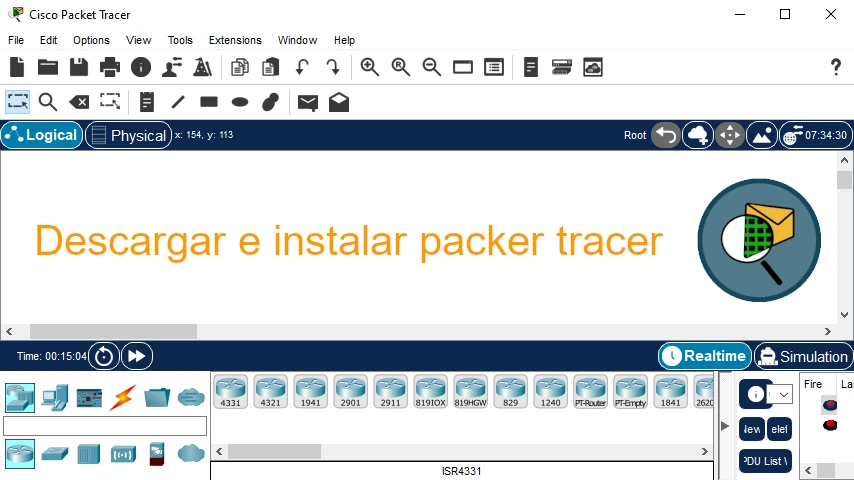Open the File menu
The width and height of the screenshot is (854, 480).
coord(16,40)
